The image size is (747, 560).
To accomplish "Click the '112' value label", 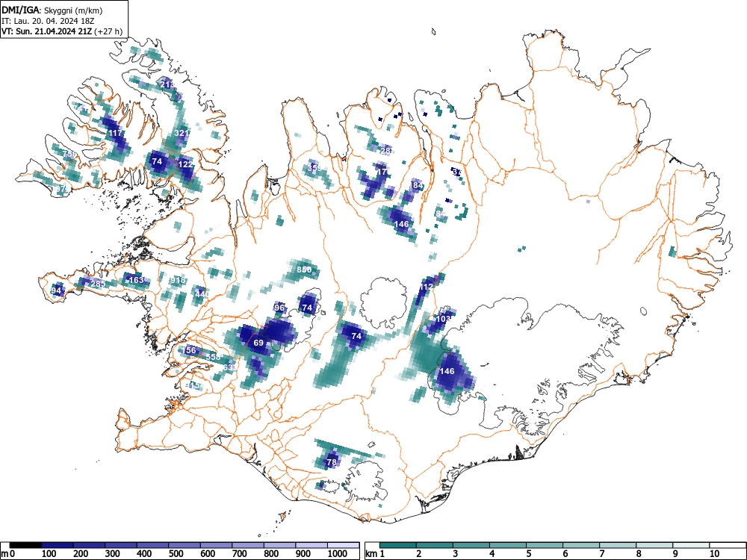I will (x=427, y=287).
